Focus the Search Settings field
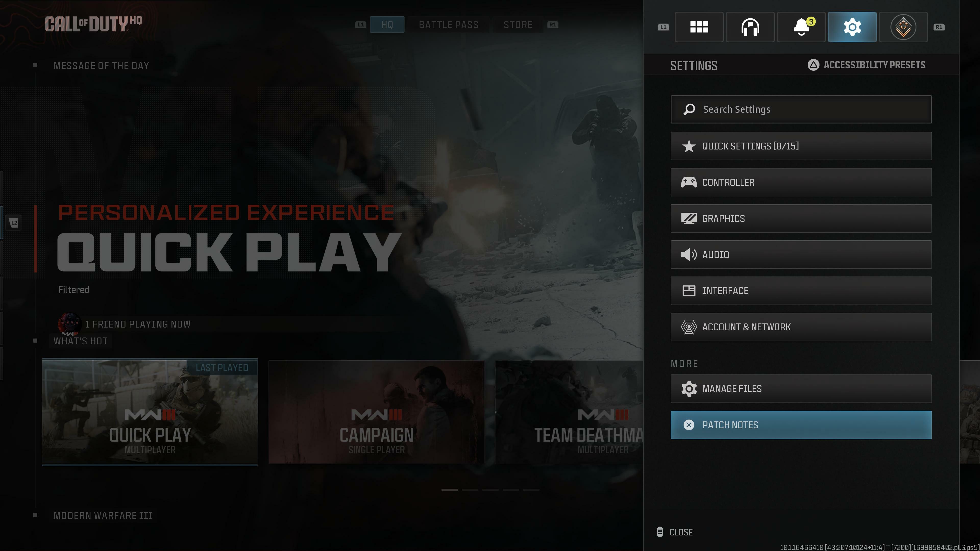Viewport: 980px width, 551px height. 801,109
